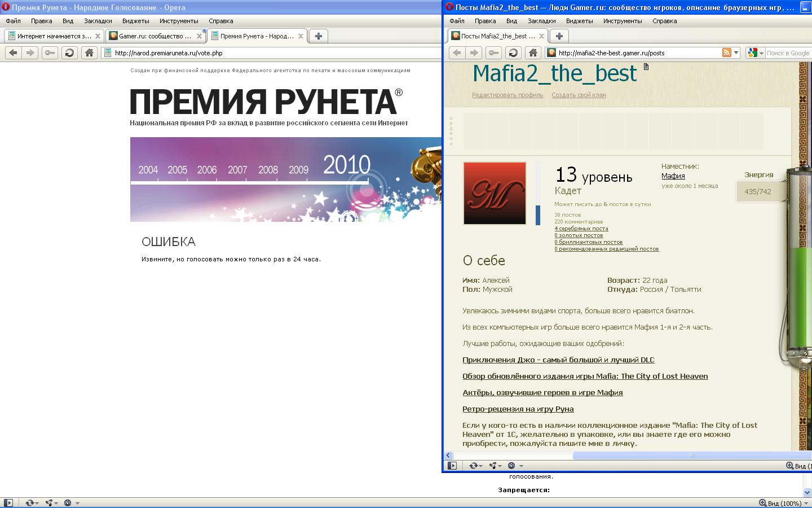Open Справка menu in Mafia2_the_best window
This screenshot has height=508, width=812.
[665, 21]
